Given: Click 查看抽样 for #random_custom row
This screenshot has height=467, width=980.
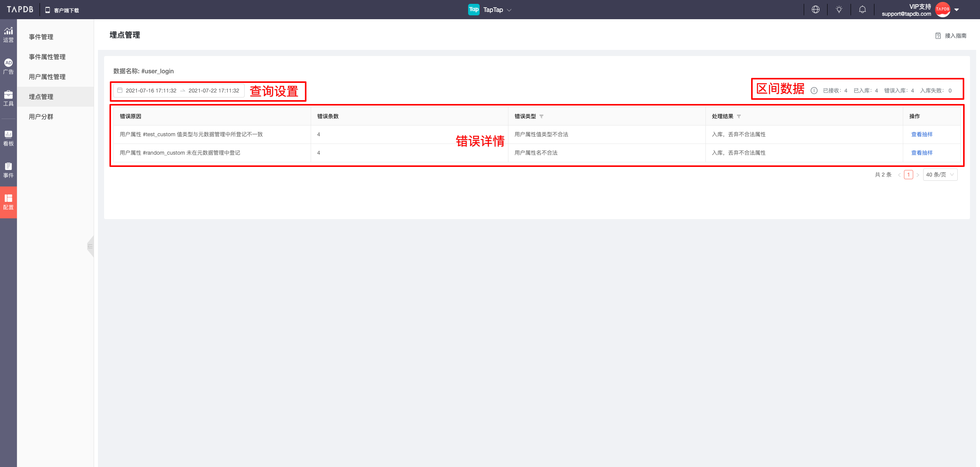Looking at the screenshot, I should (x=922, y=153).
